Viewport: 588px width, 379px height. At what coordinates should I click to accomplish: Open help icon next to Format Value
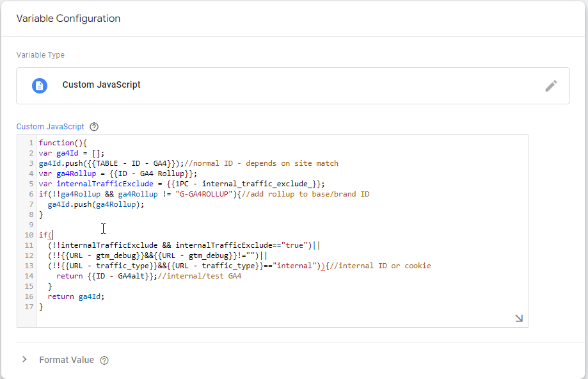coord(104,360)
